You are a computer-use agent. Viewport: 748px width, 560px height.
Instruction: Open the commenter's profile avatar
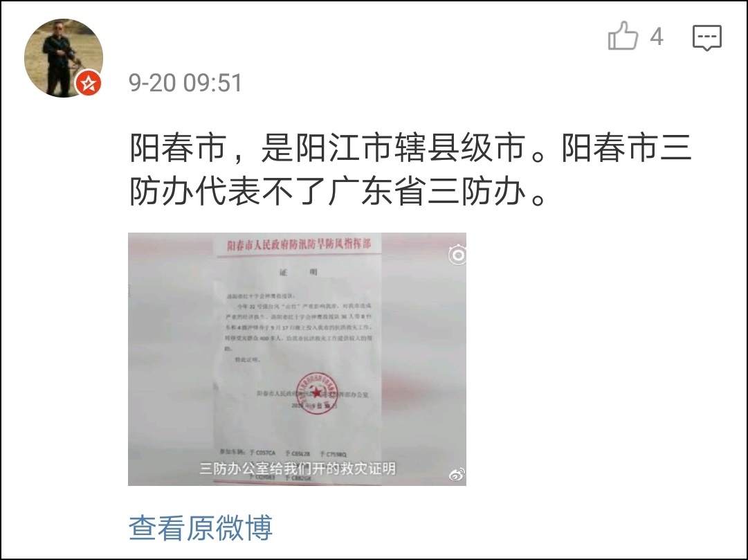(x=64, y=57)
